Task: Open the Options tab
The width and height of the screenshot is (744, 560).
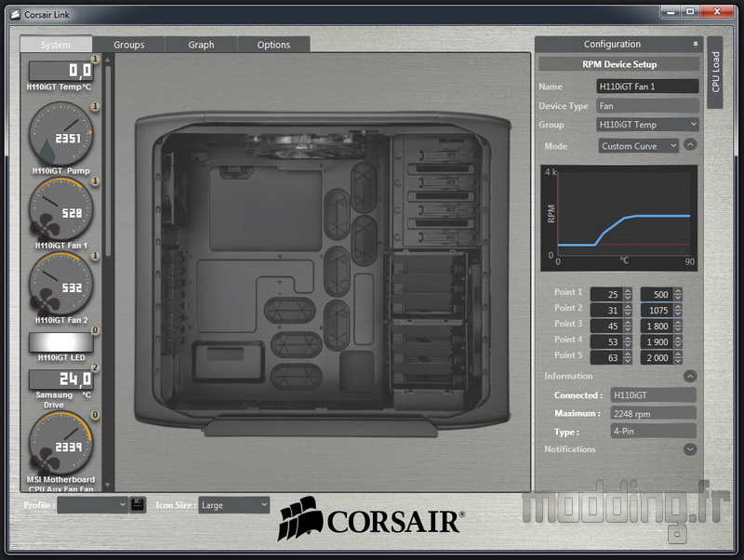Action: pos(273,45)
